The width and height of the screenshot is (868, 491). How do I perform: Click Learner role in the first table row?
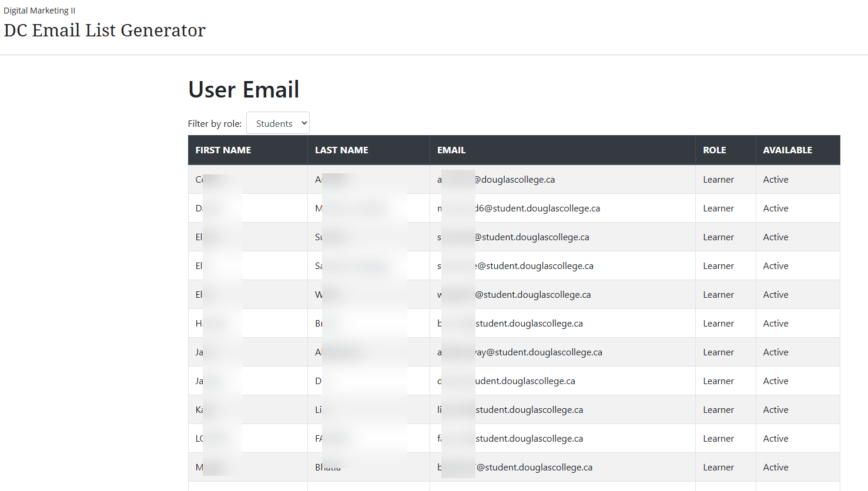(718, 180)
